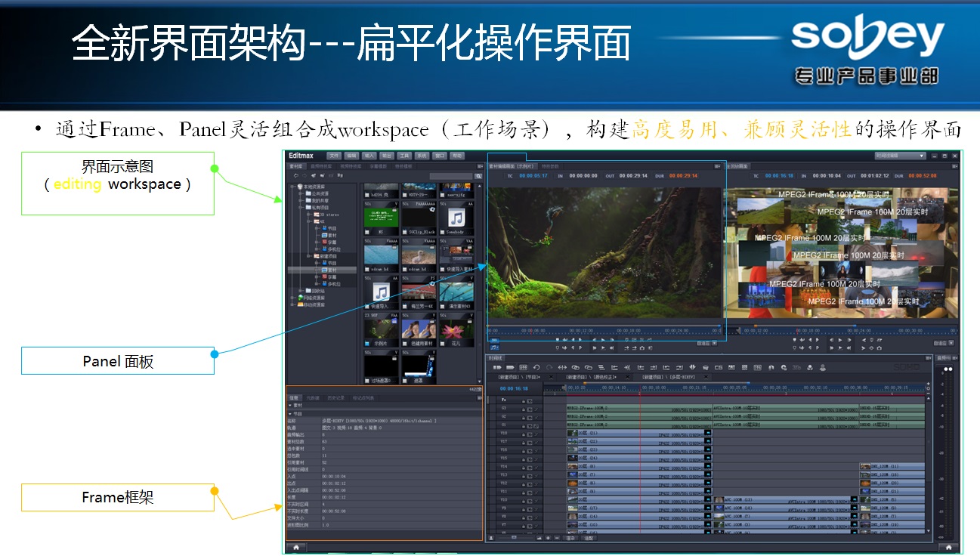Click the timeline zoom slider at bottom
Image resolution: width=980 pixels, height=559 pixels.
click(x=514, y=537)
